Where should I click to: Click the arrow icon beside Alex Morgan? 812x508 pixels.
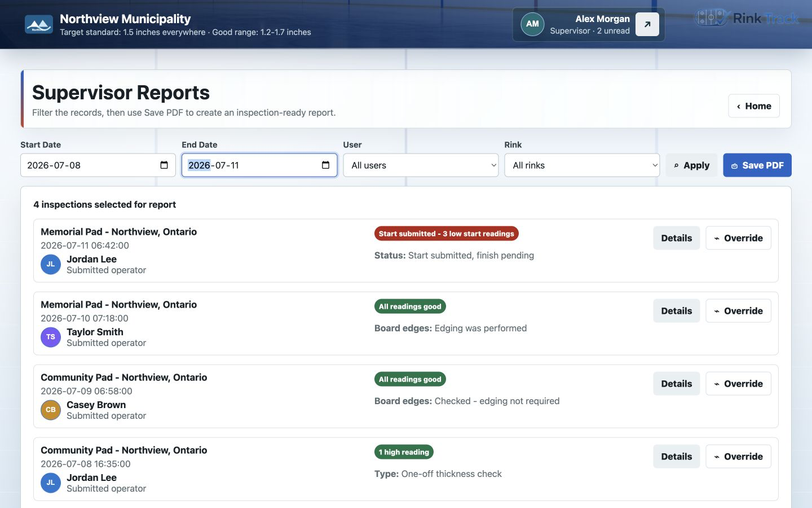(x=647, y=24)
